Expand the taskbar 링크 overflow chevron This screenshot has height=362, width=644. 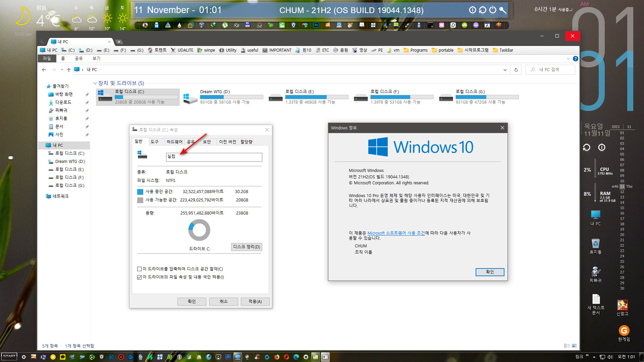[x=587, y=356]
